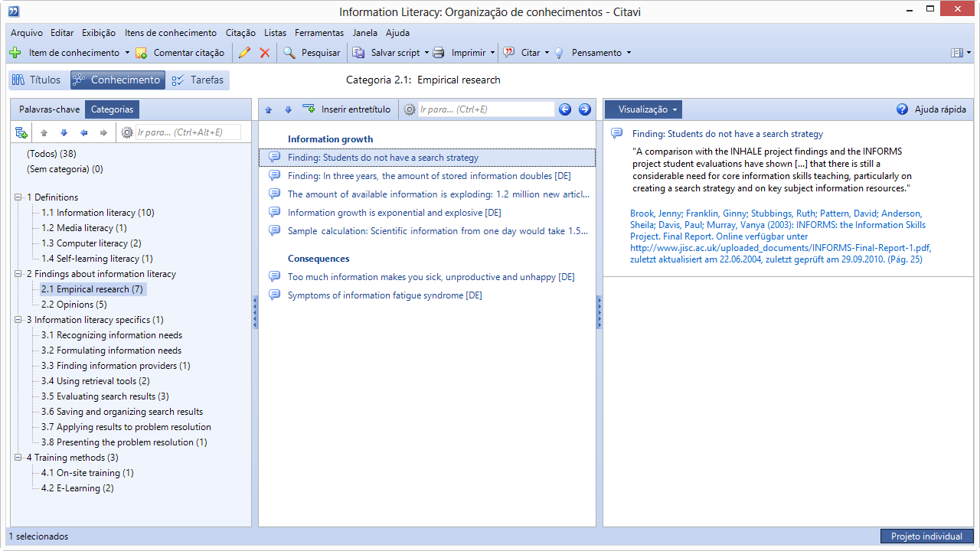Viewport: 980px width, 551px height.
Task: Select category 3.5 Evaluating search results
Action: [105, 396]
